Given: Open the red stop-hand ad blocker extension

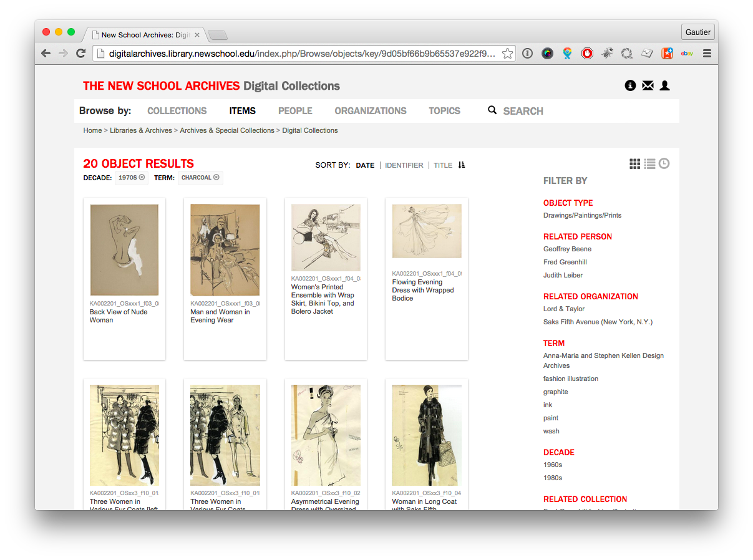Looking at the screenshot, I should coord(587,54).
